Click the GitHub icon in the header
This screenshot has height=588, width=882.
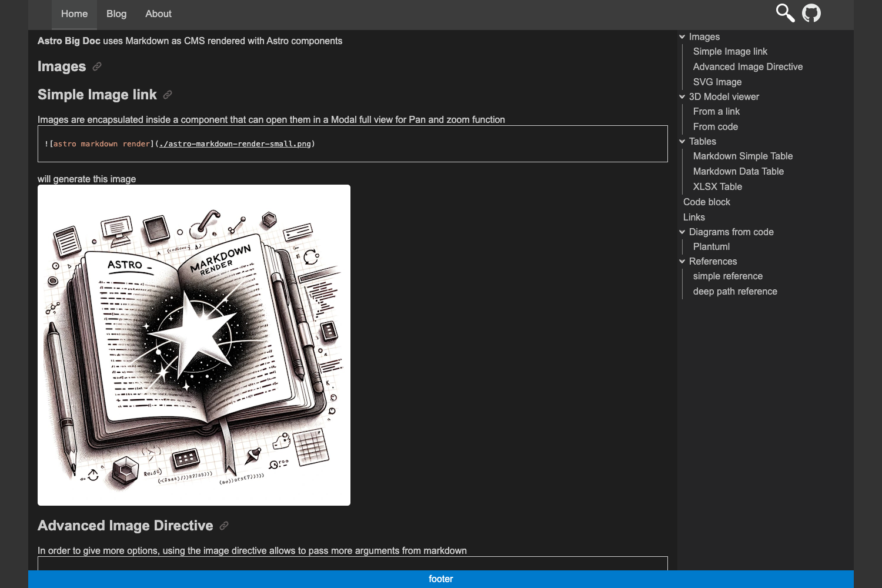(x=813, y=12)
